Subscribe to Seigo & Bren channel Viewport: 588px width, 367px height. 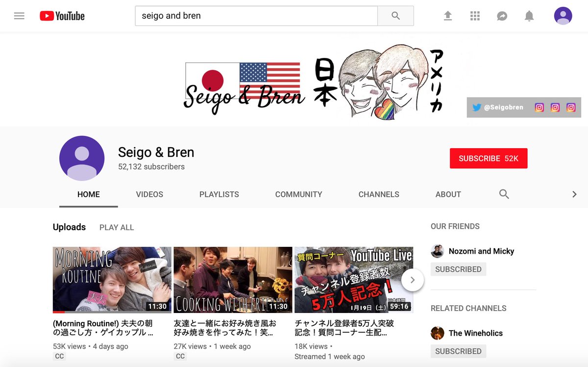click(489, 158)
